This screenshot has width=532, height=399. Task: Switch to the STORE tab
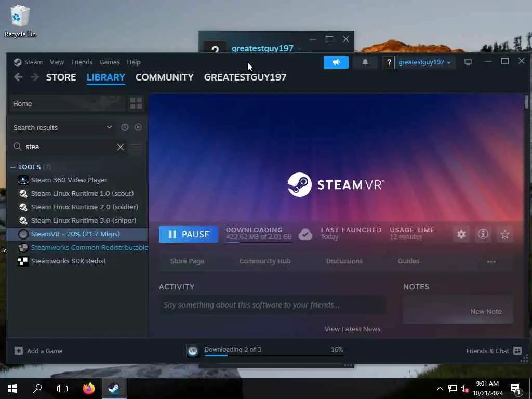61,77
